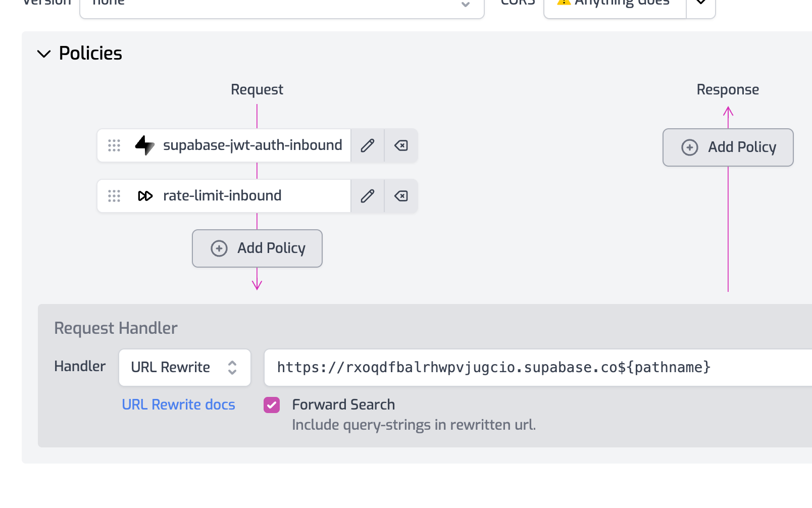Grab drag handle of rate-limit-inbound

114,196
